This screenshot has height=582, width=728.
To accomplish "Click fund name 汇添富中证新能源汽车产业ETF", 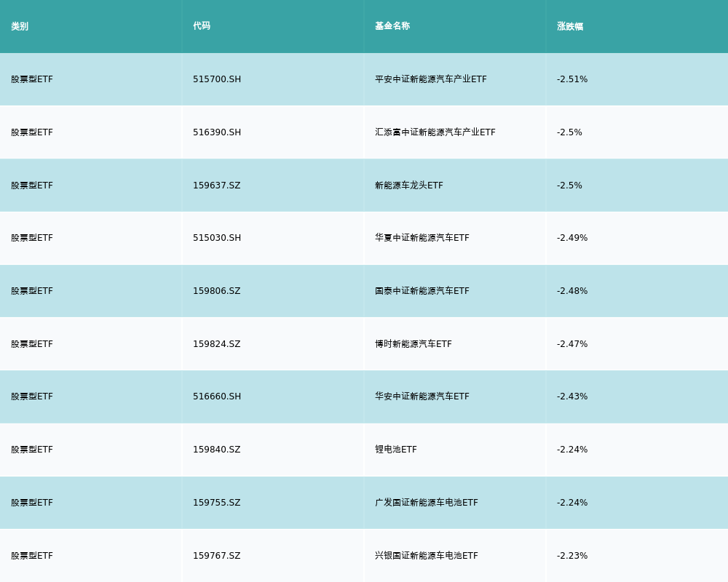I will (435, 132).
